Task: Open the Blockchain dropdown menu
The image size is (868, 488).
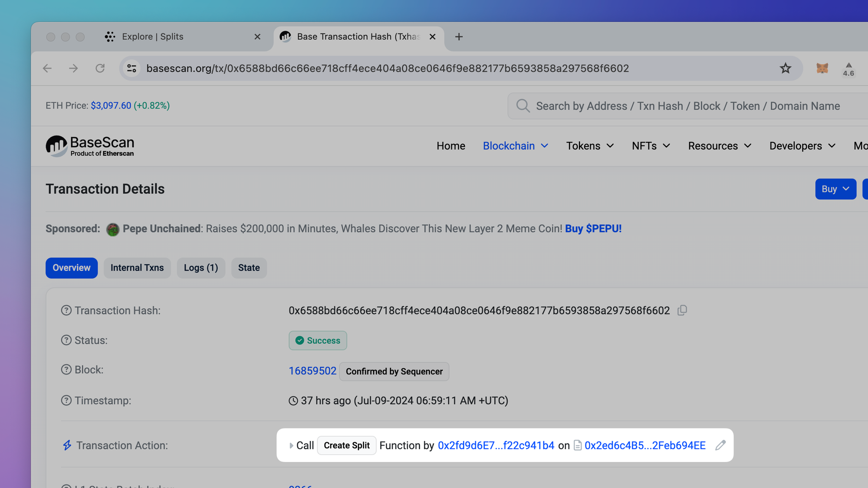Action: tap(515, 146)
